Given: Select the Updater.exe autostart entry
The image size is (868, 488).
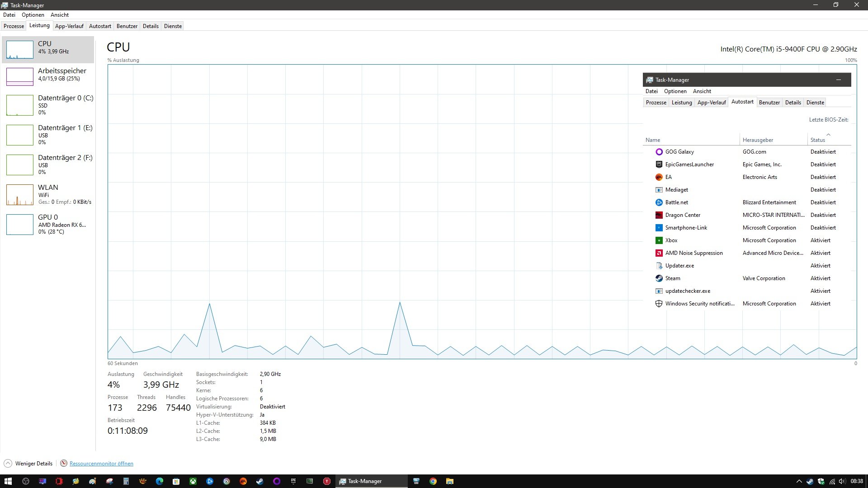Looking at the screenshot, I should coord(747,266).
